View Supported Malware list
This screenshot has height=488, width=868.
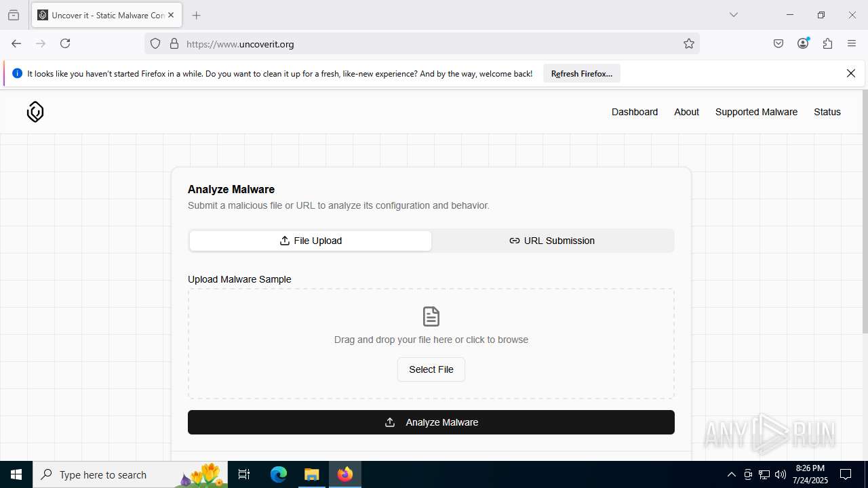click(x=756, y=112)
